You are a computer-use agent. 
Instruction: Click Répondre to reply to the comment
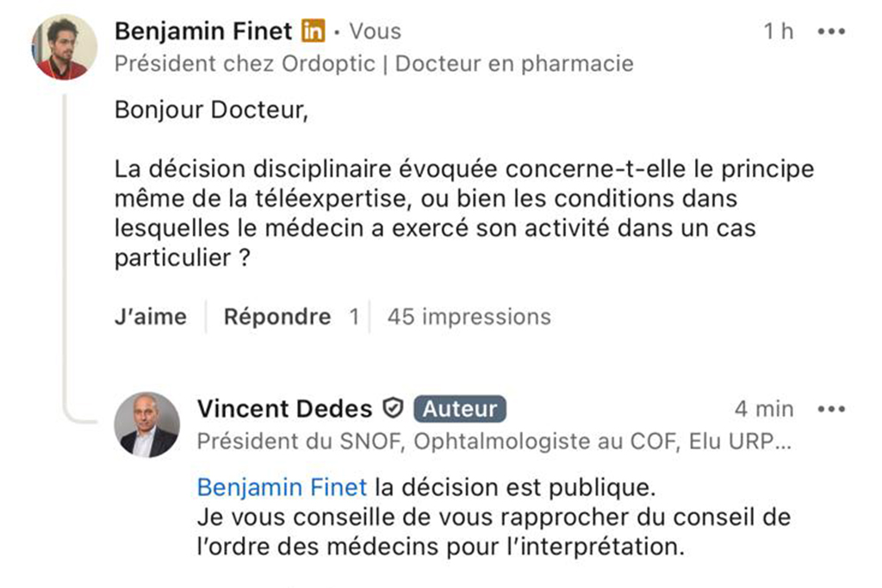pos(277,317)
